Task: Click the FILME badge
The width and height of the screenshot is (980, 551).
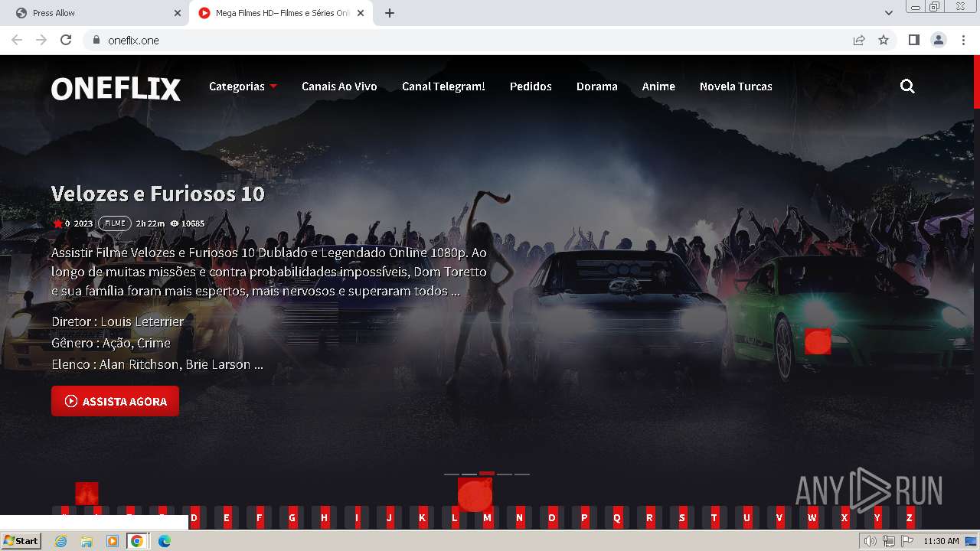Action: coord(115,223)
